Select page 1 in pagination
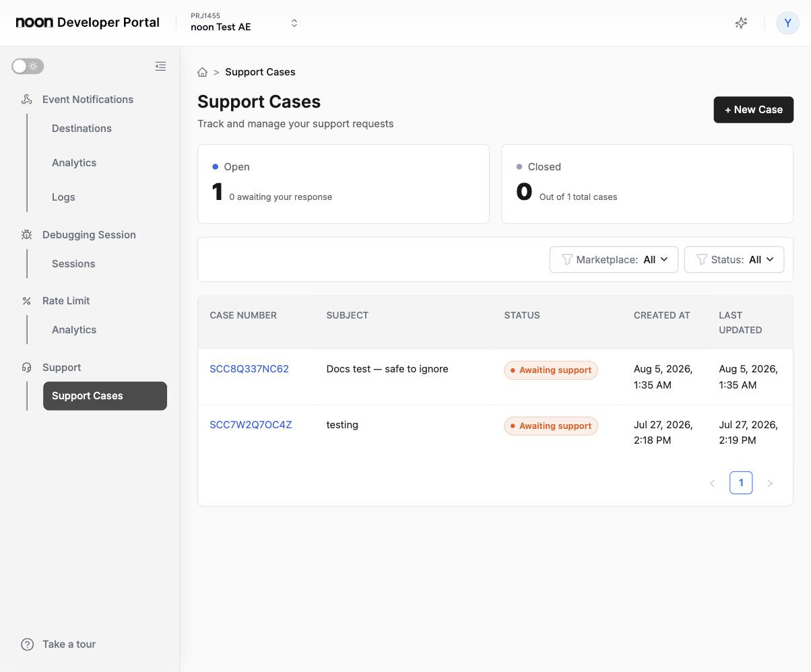This screenshot has height=672, width=811. click(x=741, y=483)
